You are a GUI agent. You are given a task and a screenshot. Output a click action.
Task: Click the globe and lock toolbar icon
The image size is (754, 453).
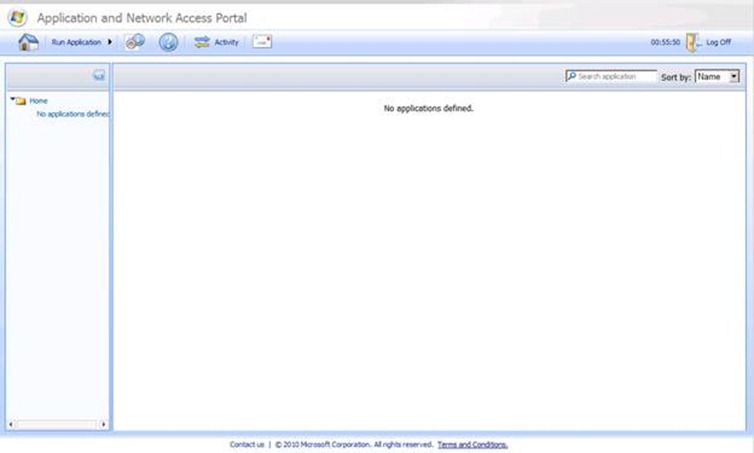click(x=135, y=42)
